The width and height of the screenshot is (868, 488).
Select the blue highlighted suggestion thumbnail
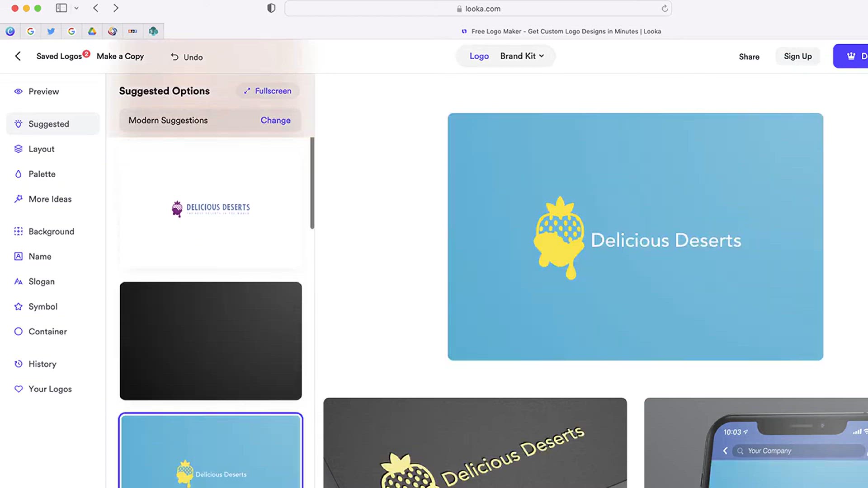211,450
